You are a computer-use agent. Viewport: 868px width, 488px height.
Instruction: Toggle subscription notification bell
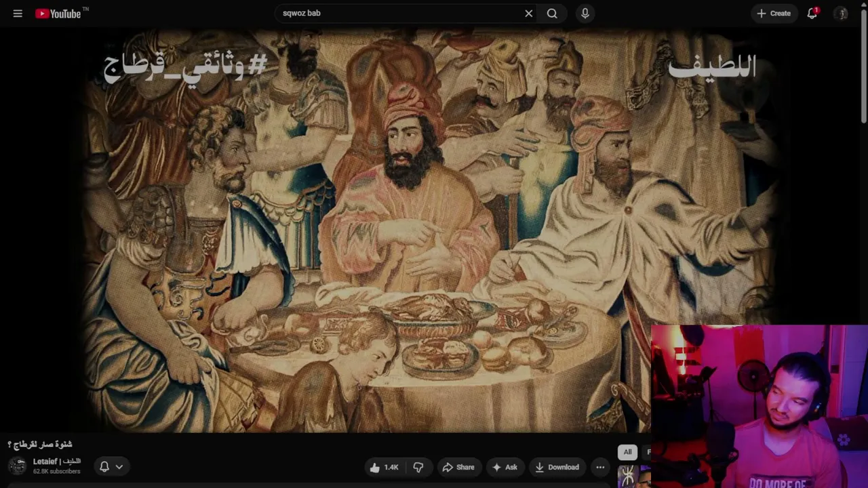[104, 466]
